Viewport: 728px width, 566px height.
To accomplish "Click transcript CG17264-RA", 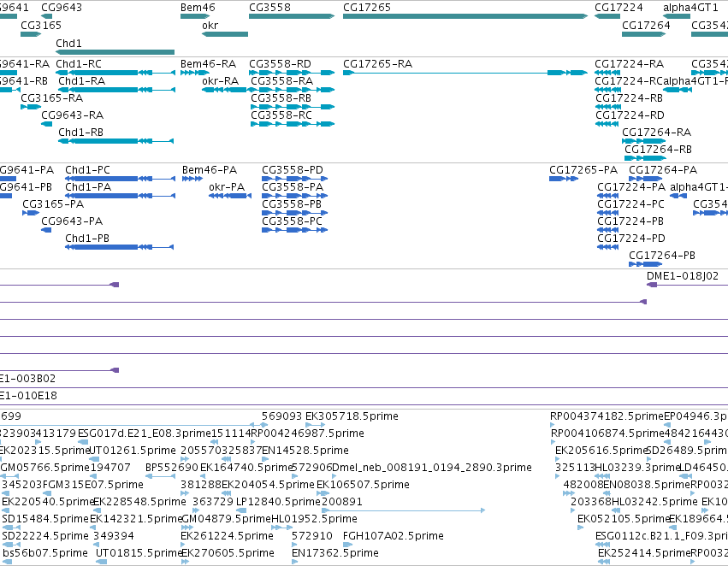I will [x=656, y=133].
